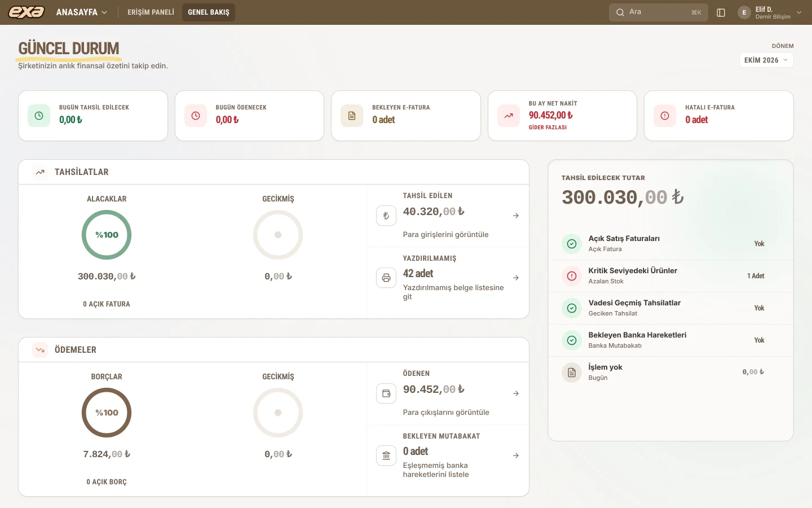The width and height of the screenshot is (812, 508).
Task: Click the wallet icon beside Ödenen
Action: click(386, 393)
